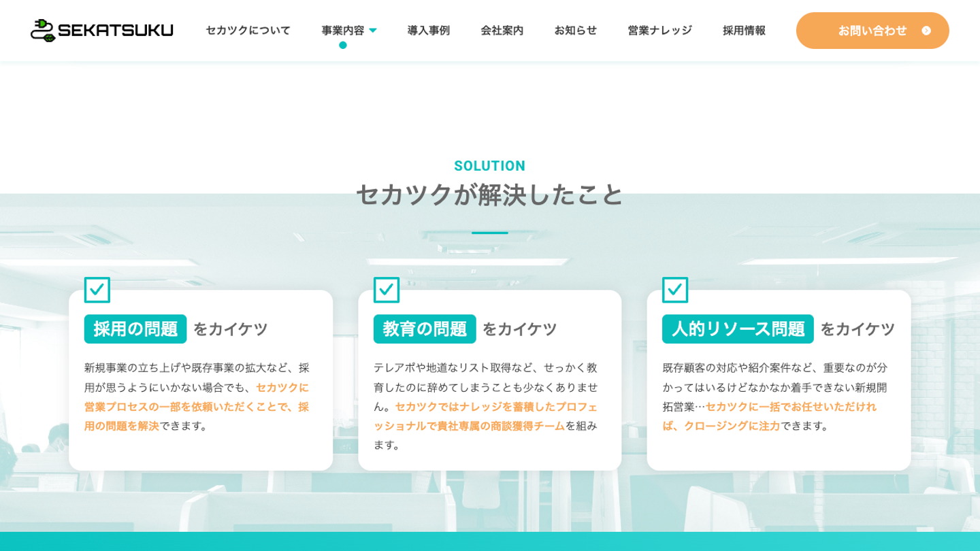
Task: Click the checkmark icon above 人的リソース問題
Action: coord(675,290)
